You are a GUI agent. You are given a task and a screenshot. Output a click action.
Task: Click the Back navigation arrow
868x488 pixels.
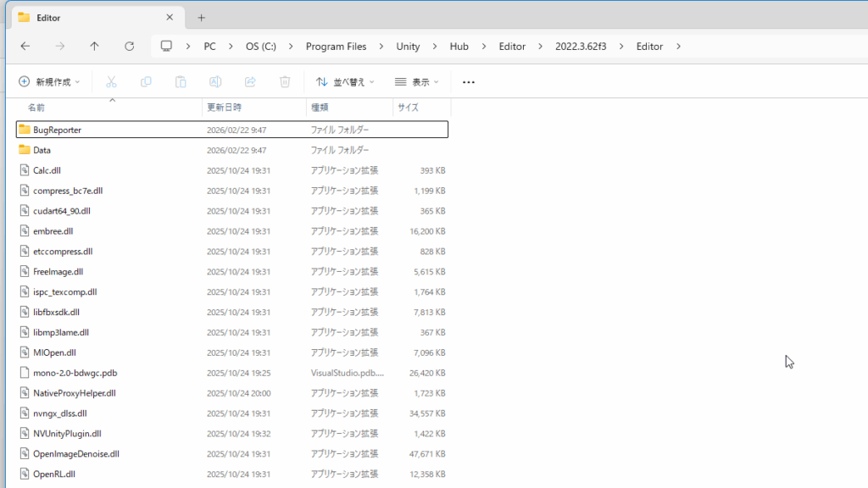[25, 47]
